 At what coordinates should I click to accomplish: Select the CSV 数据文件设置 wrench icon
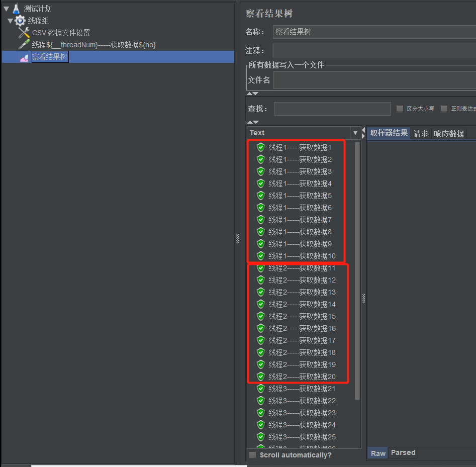pos(24,33)
